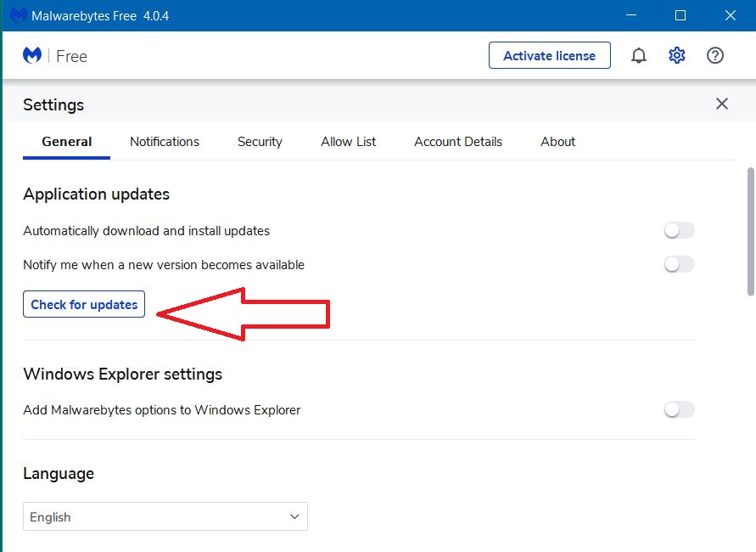This screenshot has height=552, width=756.
Task: Switch to the Security tab
Action: 260,141
